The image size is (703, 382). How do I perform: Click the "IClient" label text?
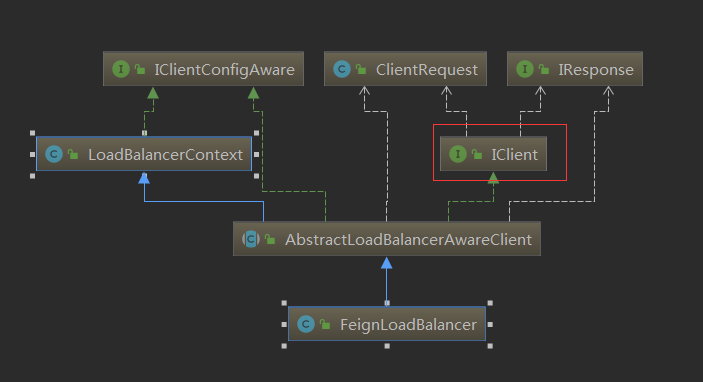(x=515, y=155)
